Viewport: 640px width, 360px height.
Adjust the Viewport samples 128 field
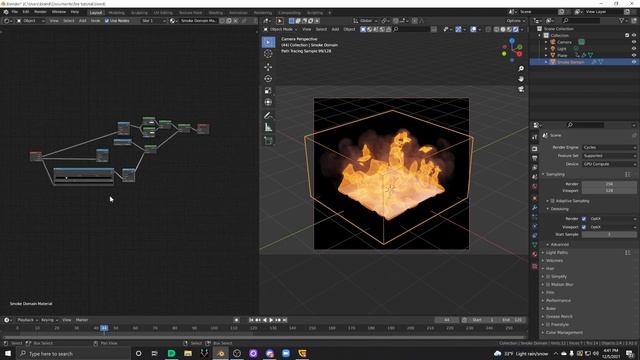tap(609, 191)
